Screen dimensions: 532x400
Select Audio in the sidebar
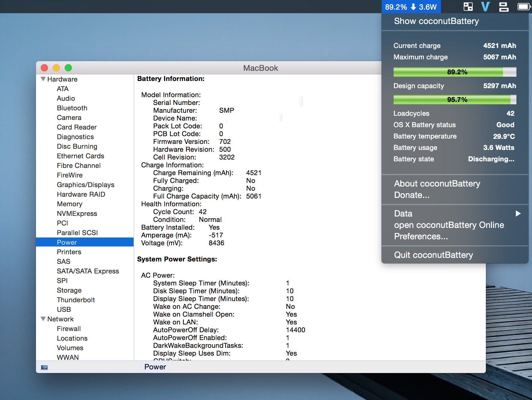point(66,98)
